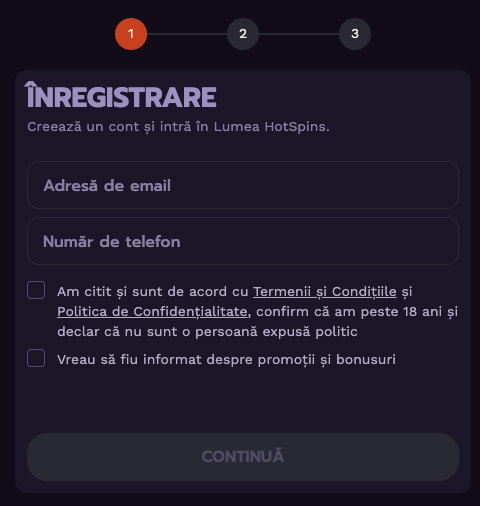Click the Vreau să fiu informat label
480x506 pixels.
coord(226,360)
